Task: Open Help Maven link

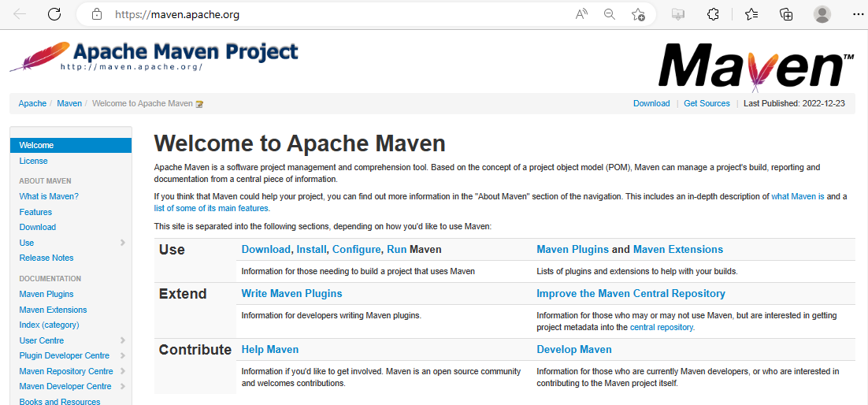Action: coord(270,350)
